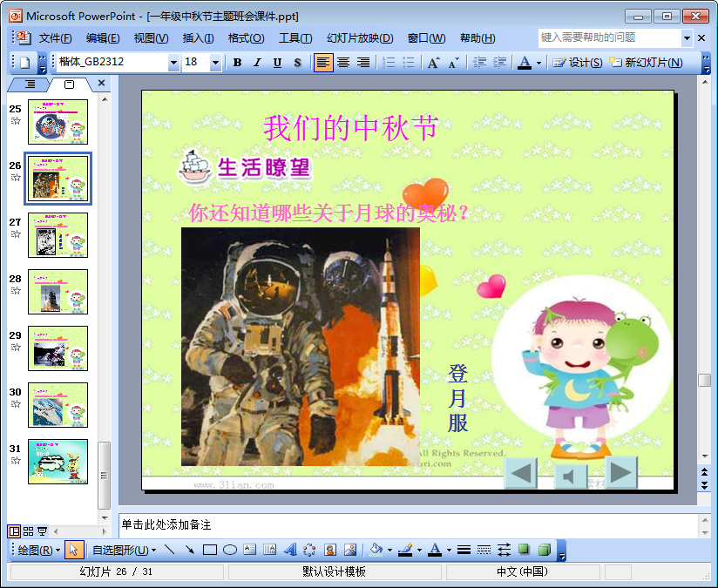The height and width of the screenshot is (588, 718).
Task: Select slide 28 thumbnail
Action: (x=58, y=292)
